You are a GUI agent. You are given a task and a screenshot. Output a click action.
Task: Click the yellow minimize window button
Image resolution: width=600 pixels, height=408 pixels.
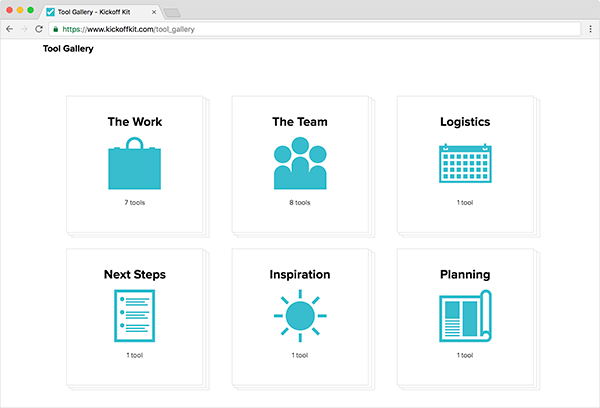tap(20, 10)
